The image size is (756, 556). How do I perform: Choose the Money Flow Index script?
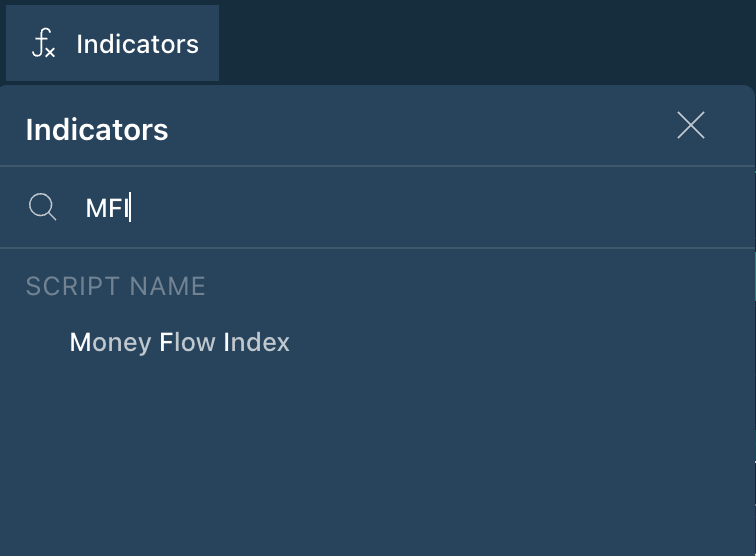(180, 342)
